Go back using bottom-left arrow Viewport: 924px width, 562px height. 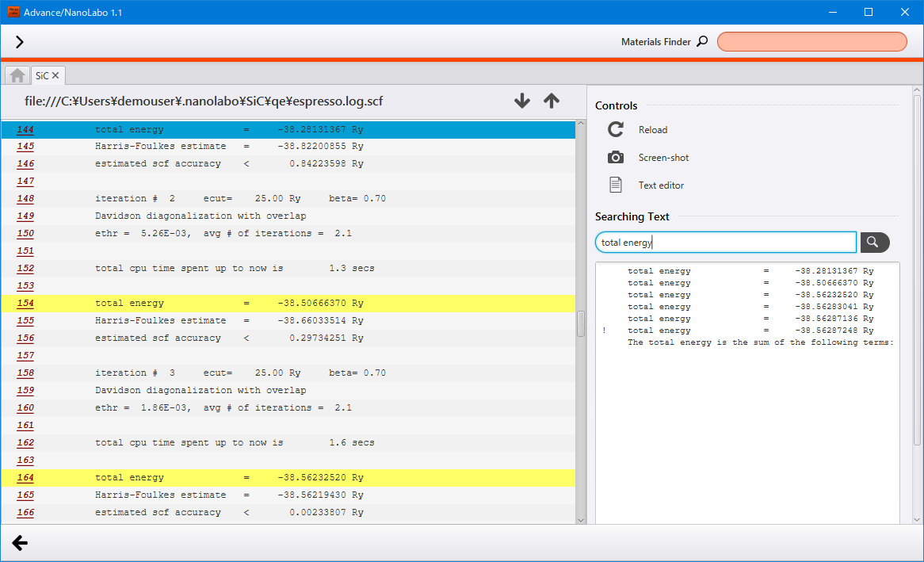[20, 543]
